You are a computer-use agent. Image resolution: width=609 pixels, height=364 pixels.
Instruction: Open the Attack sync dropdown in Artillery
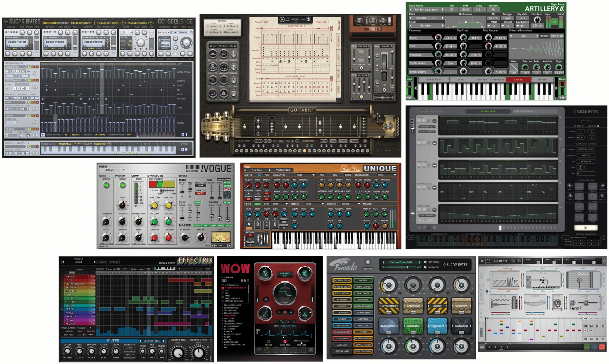[x=494, y=26]
